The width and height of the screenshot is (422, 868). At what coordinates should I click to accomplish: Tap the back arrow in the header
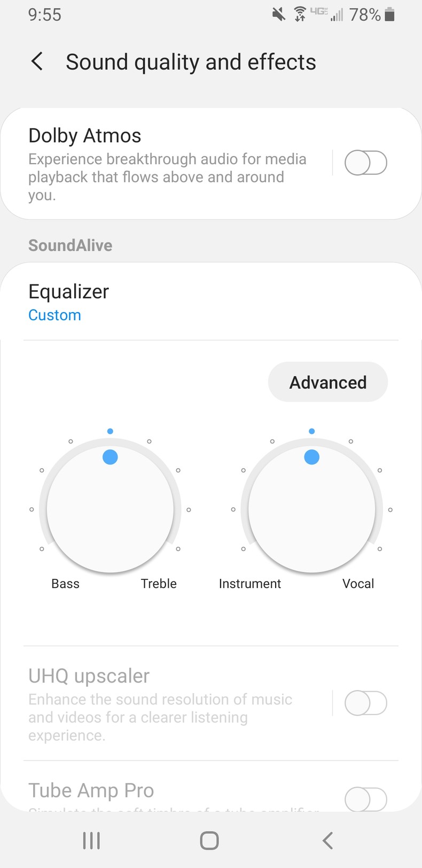(37, 61)
